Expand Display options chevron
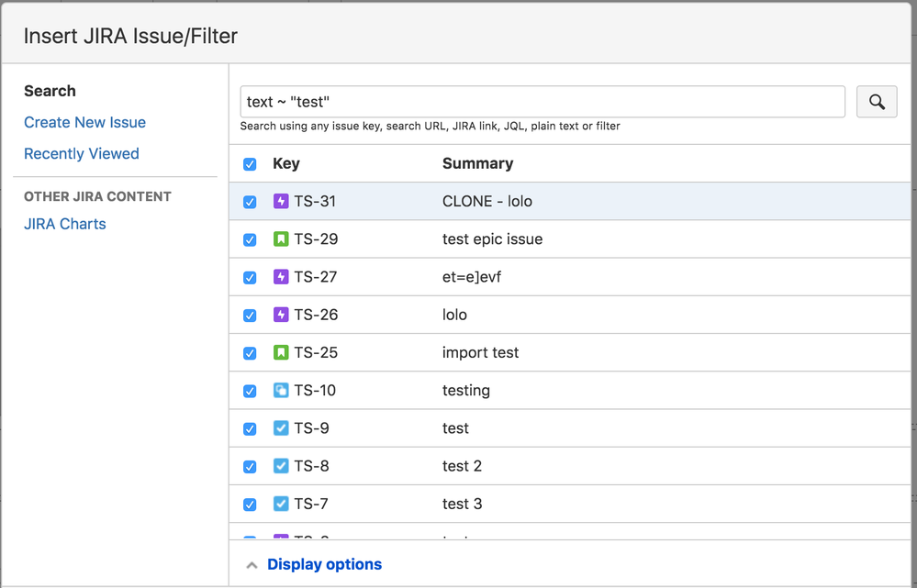This screenshot has width=917, height=588. [x=252, y=565]
